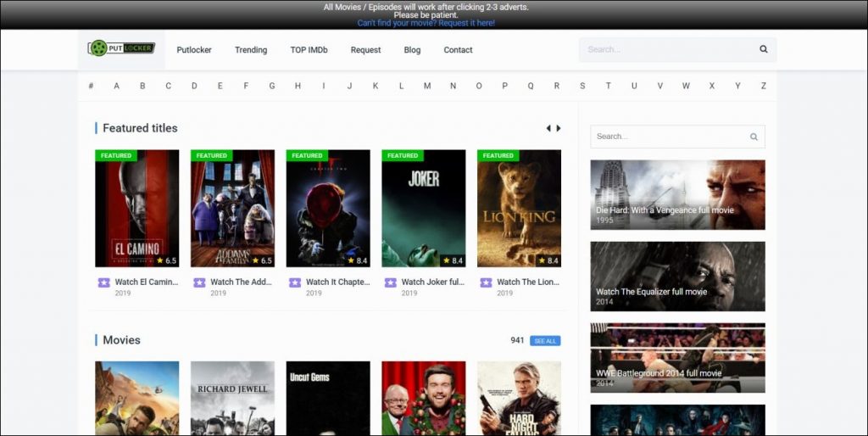This screenshot has width=868, height=436.
Task: Open the Watch The Lion title link
Action: (x=528, y=282)
